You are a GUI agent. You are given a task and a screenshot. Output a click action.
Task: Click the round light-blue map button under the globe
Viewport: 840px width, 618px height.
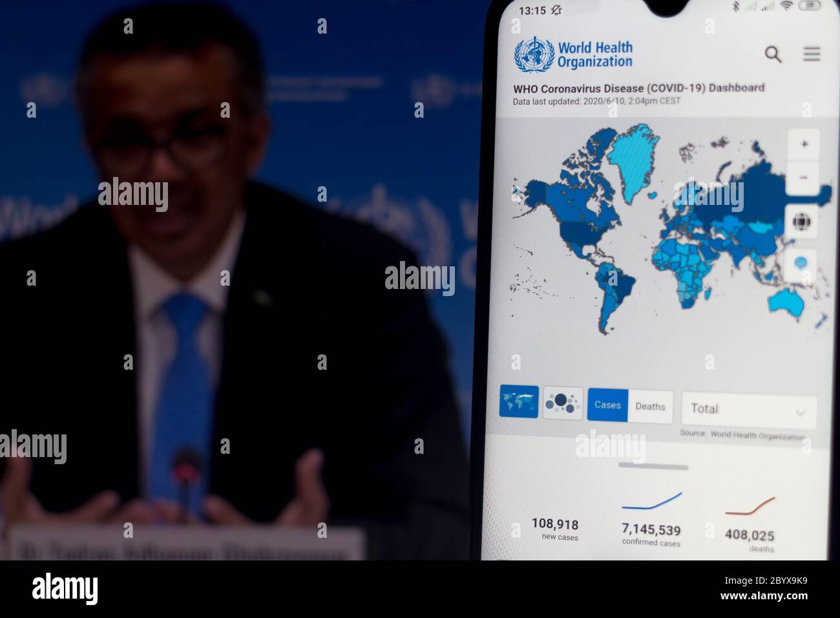[x=801, y=264]
